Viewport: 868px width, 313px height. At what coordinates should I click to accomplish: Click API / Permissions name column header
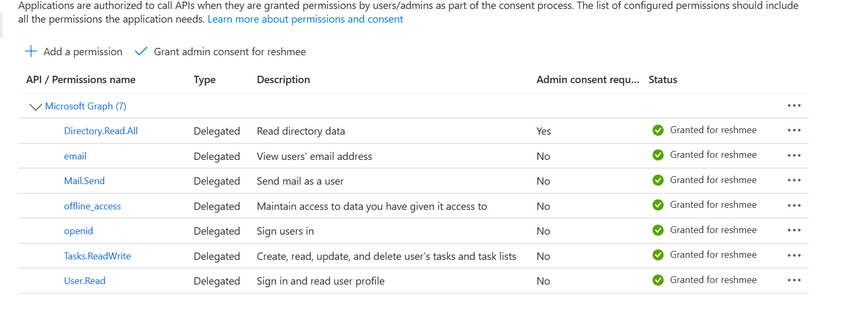pyautogui.click(x=81, y=79)
